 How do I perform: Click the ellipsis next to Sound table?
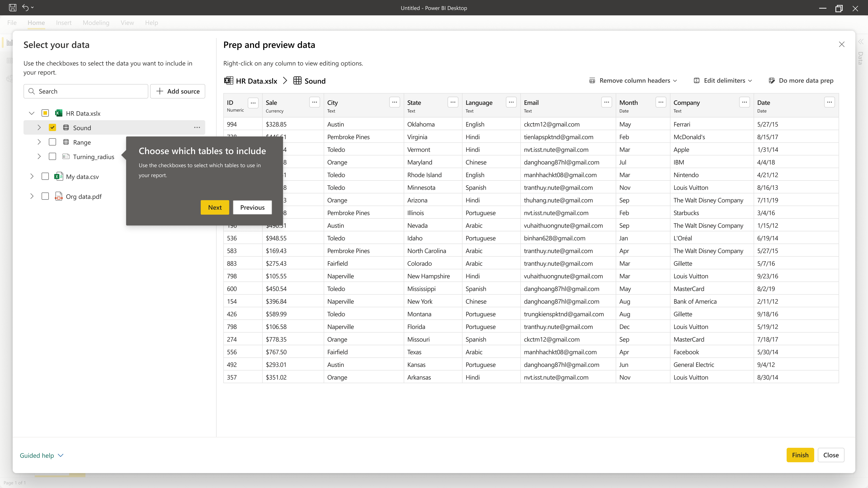(x=197, y=128)
